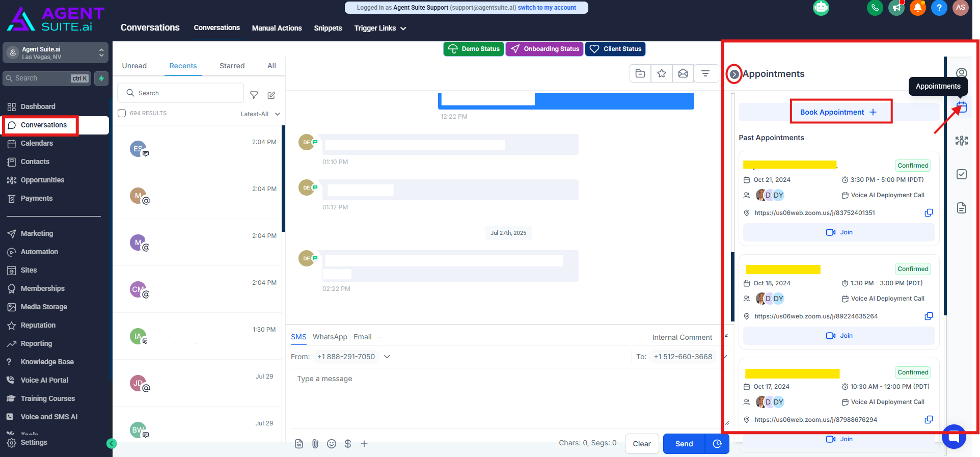Screen dimensions: 980x457
Task: Select the Email channel tab
Action: (x=363, y=337)
